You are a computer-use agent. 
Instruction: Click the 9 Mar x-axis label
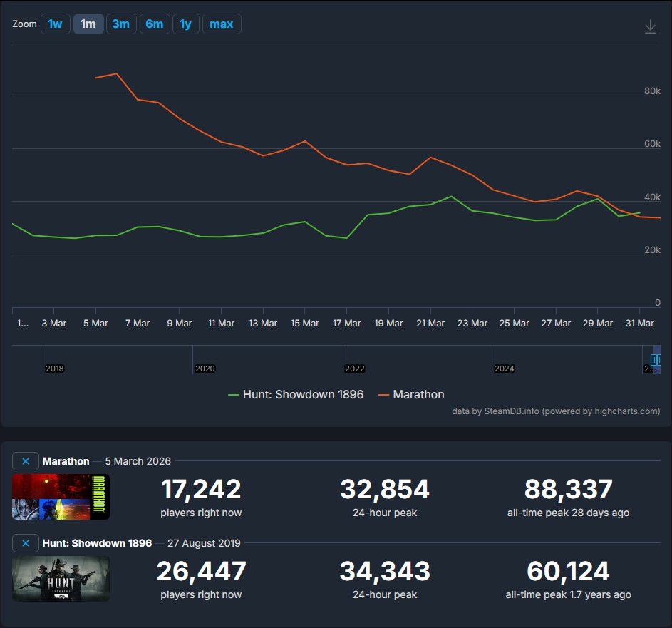pos(179,323)
